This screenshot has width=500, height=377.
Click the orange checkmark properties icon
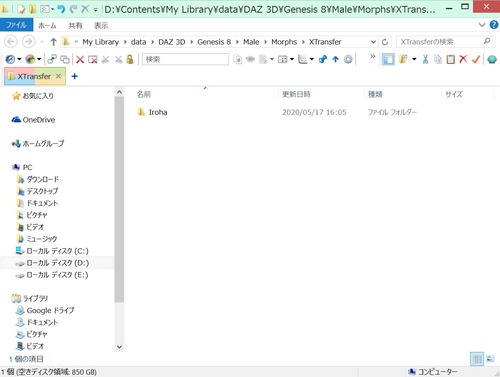(x=476, y=59)
